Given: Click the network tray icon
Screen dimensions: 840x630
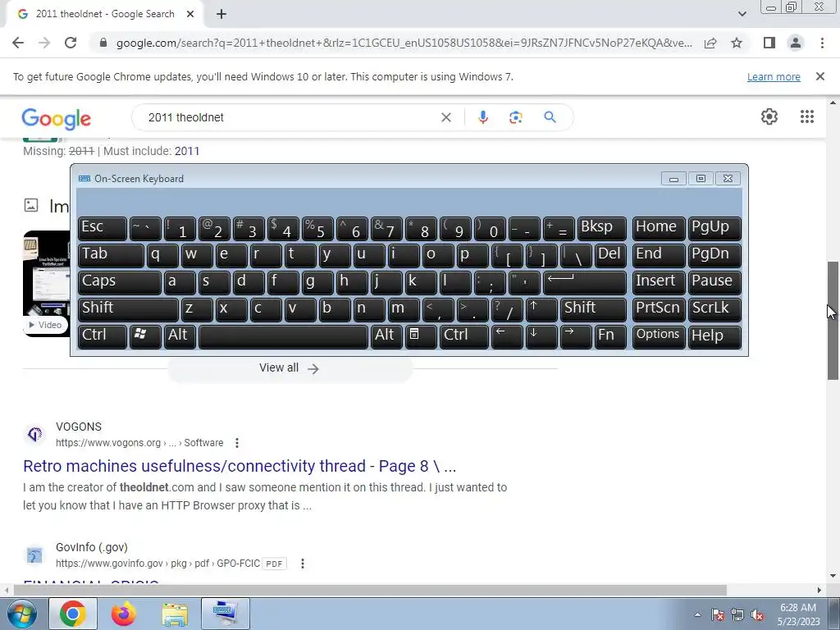Looking at the screenshot, I should 737,614.
